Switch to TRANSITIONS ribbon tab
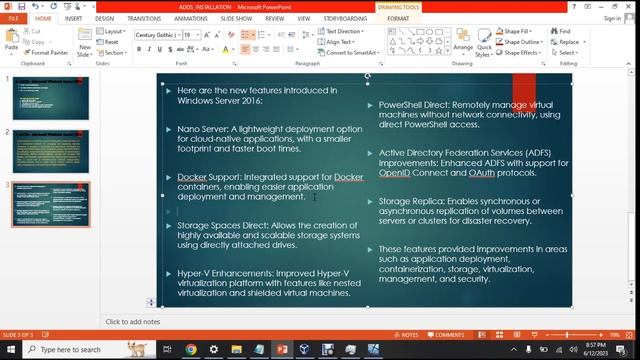The height and width of the screenshot is (360, 640). point(144,19)
